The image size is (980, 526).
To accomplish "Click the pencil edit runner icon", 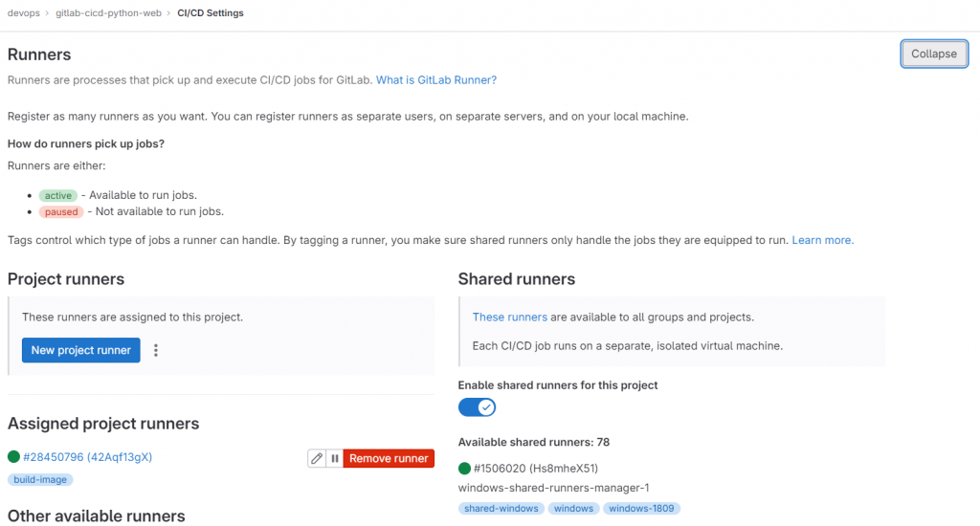I will (x=317, y=458).
